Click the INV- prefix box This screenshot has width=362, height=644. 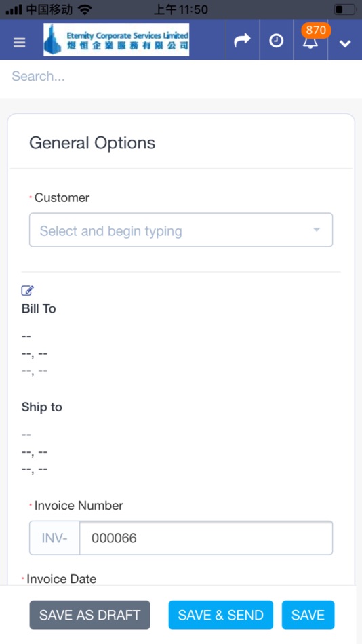tap(55, 538)
